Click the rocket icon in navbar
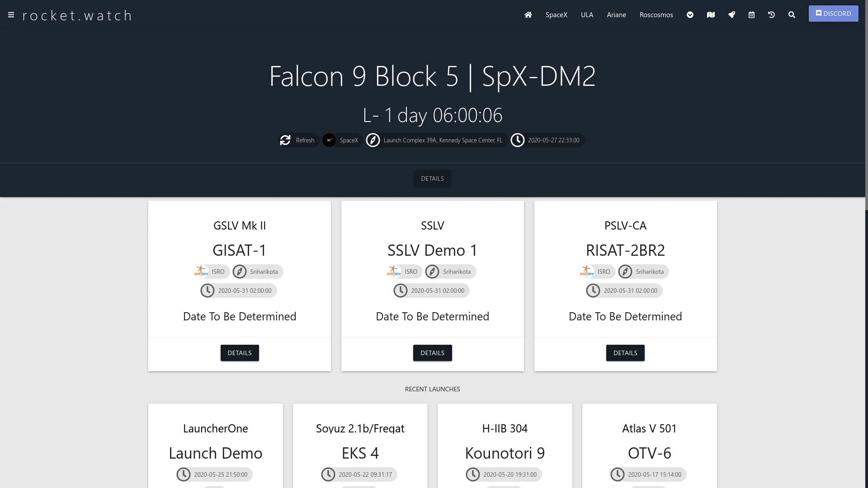 pos(731,15)
